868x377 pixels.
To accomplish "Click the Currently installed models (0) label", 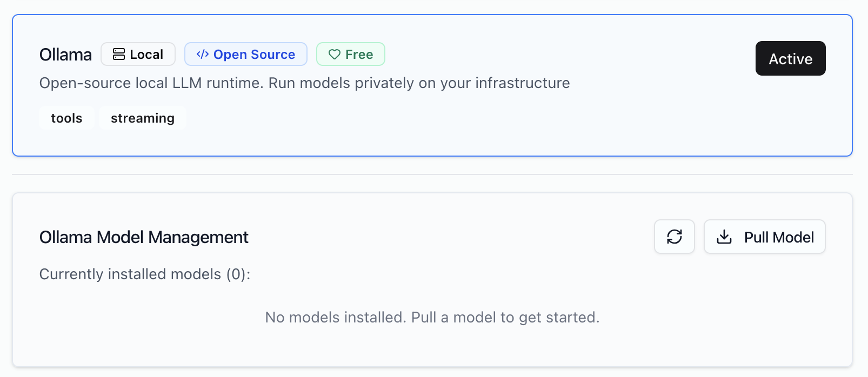I will (x=145, y=274).
